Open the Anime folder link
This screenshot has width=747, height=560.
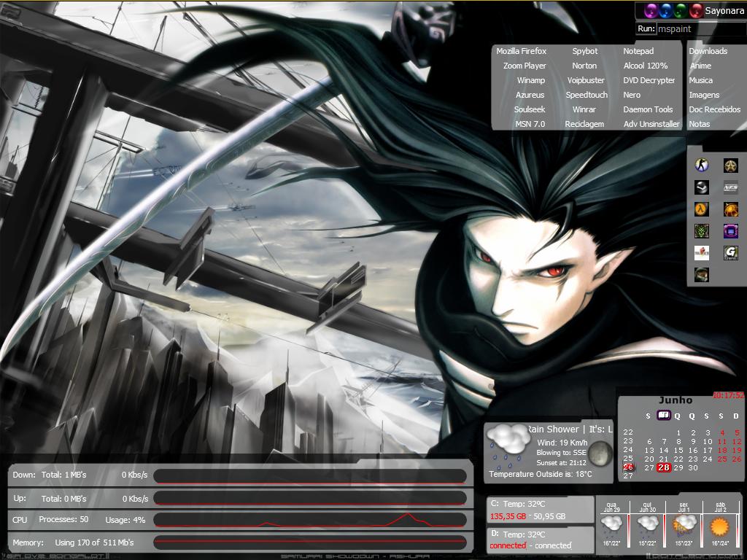(x=700, y=66)
